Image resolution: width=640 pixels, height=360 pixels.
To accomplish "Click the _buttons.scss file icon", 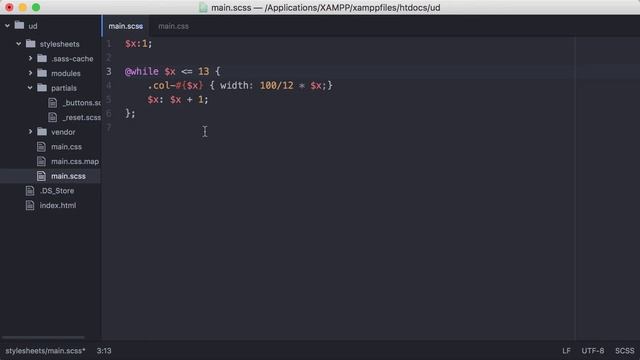I will 53,102.
